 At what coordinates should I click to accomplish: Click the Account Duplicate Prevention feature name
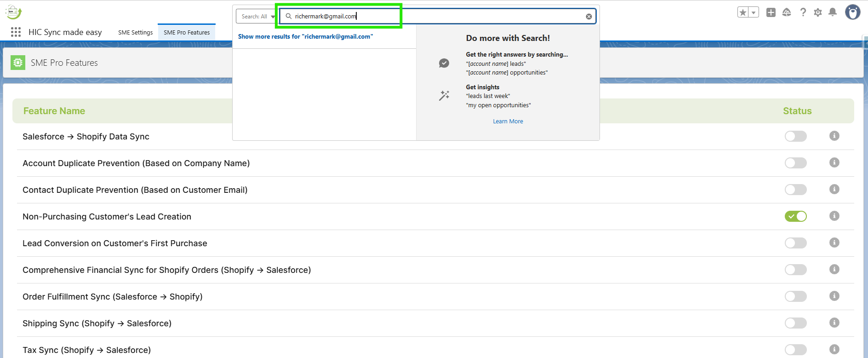tap(136, 163)
